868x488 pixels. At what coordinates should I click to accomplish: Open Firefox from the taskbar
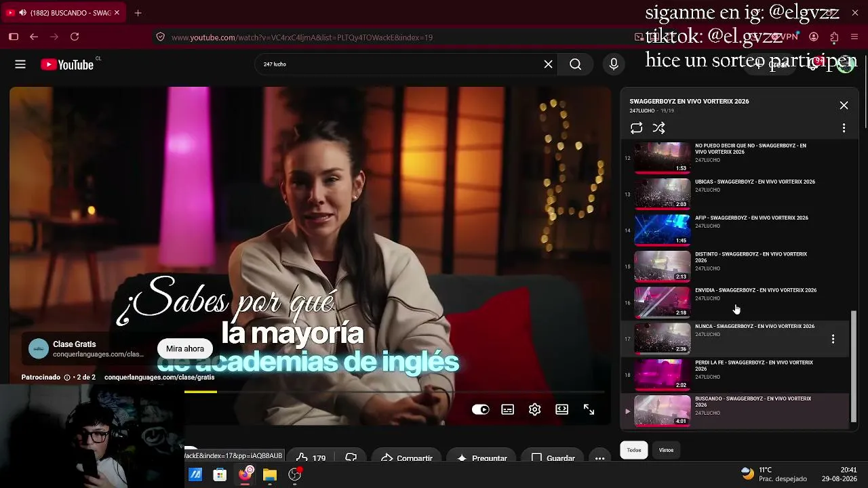245,474
